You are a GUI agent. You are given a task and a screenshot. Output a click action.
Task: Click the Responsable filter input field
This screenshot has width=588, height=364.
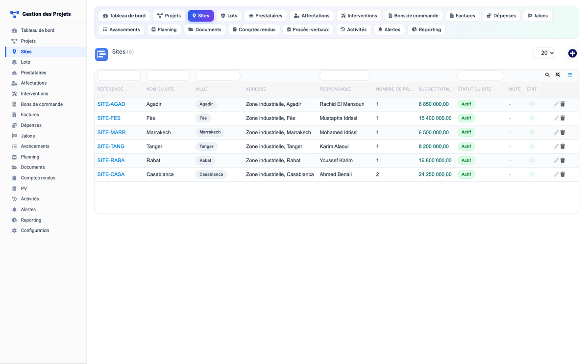[344, 75]
